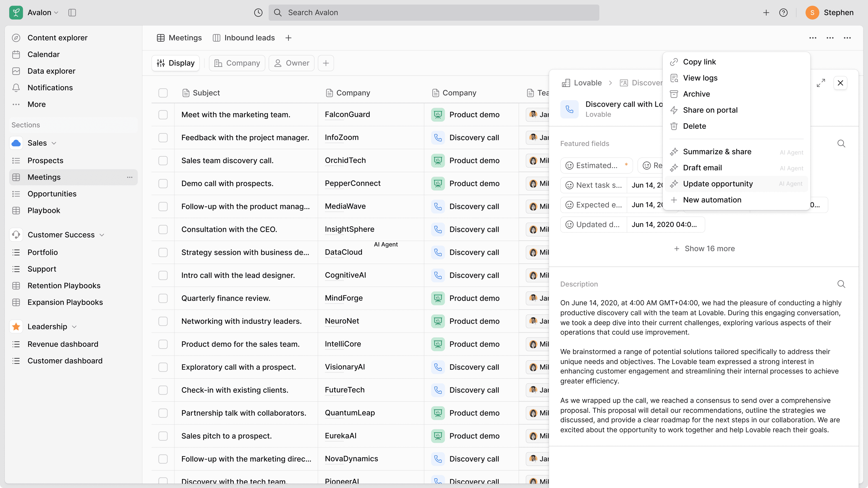Click the Lovable company breadcrumb icon
868x488 pixels.
[x=567, y=83]
